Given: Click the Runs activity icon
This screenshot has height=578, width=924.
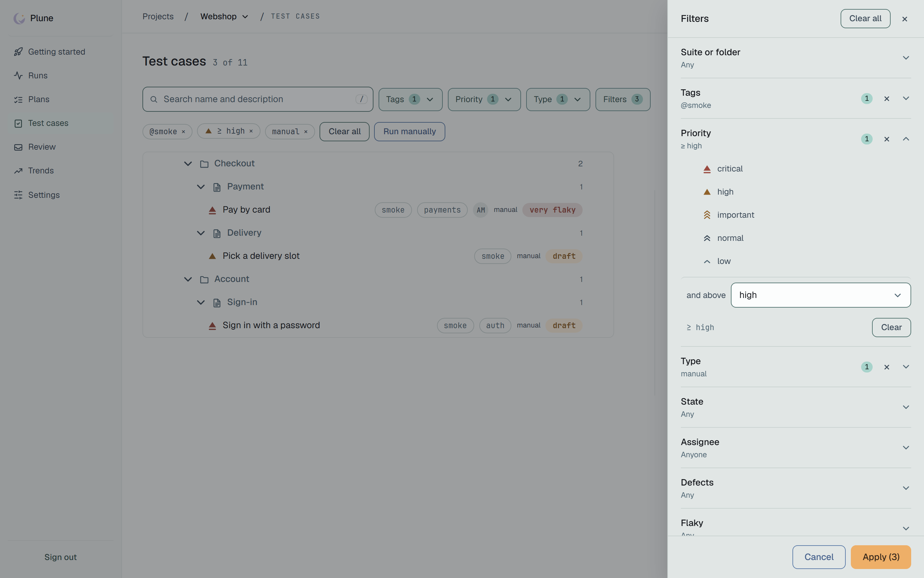Looking at the screenshot, I should pyautogui.click(x=18, y=75).
